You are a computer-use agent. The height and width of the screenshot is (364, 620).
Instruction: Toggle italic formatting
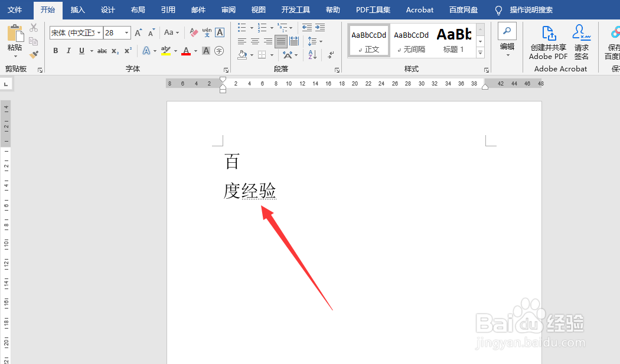tap(68, 51)
